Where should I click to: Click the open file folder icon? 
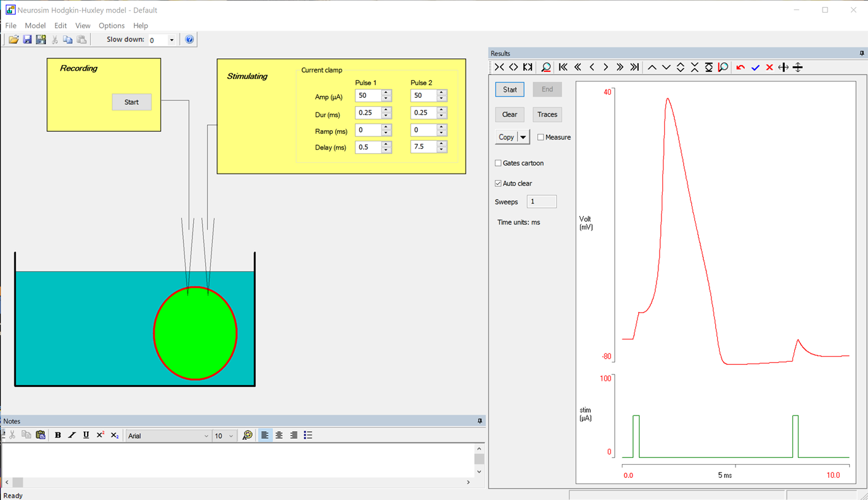(13, 40)
